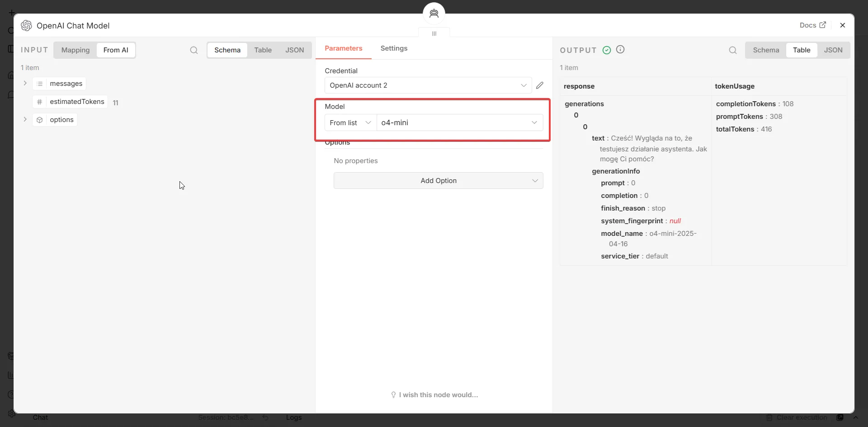Open the o4-mini model dropdown
This screenshot has width=868, height=427.
pos(460,123)
